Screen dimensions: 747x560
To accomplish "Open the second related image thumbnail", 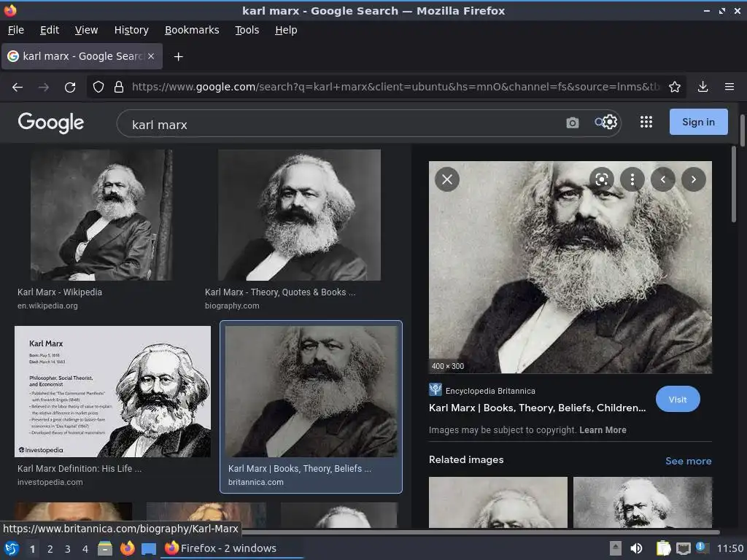I will point(643,502).
